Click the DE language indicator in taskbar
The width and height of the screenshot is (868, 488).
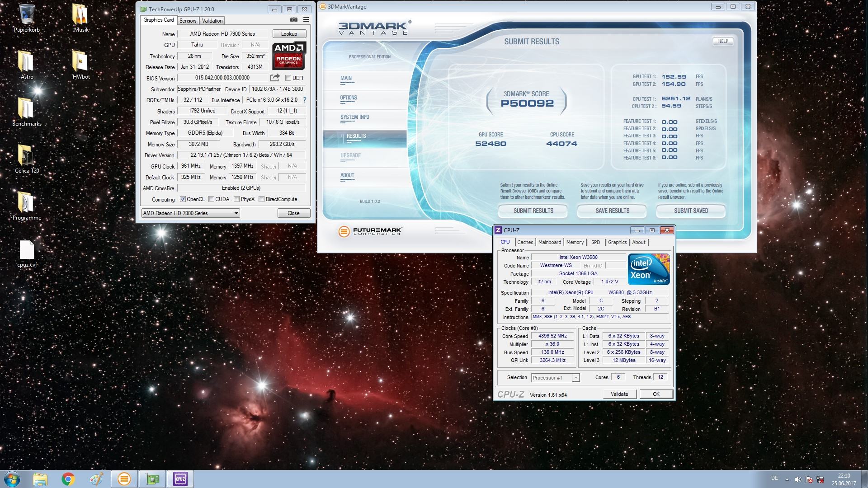point(774,478)
